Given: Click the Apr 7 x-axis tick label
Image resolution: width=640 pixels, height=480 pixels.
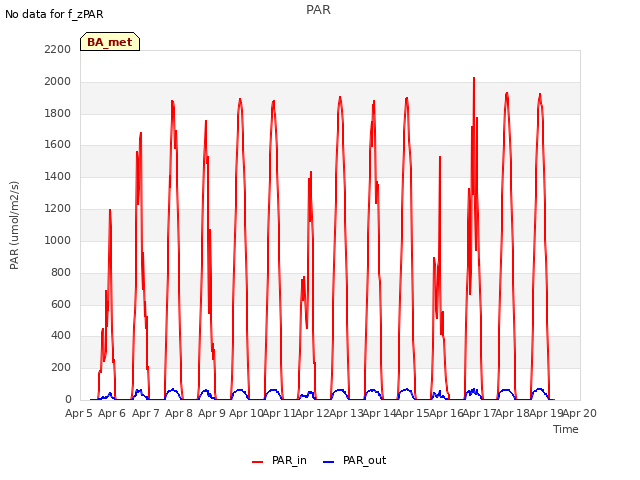Looking at the screenshot, I should tap(146, 413).
